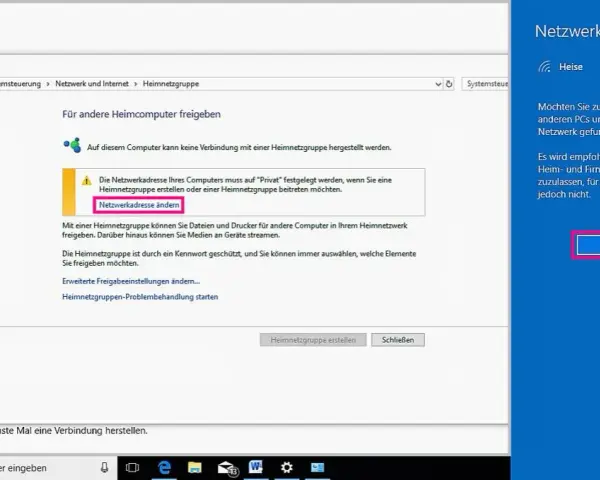Start Heimnetzgruppen-Problembehandlung link

pos(140,297)
